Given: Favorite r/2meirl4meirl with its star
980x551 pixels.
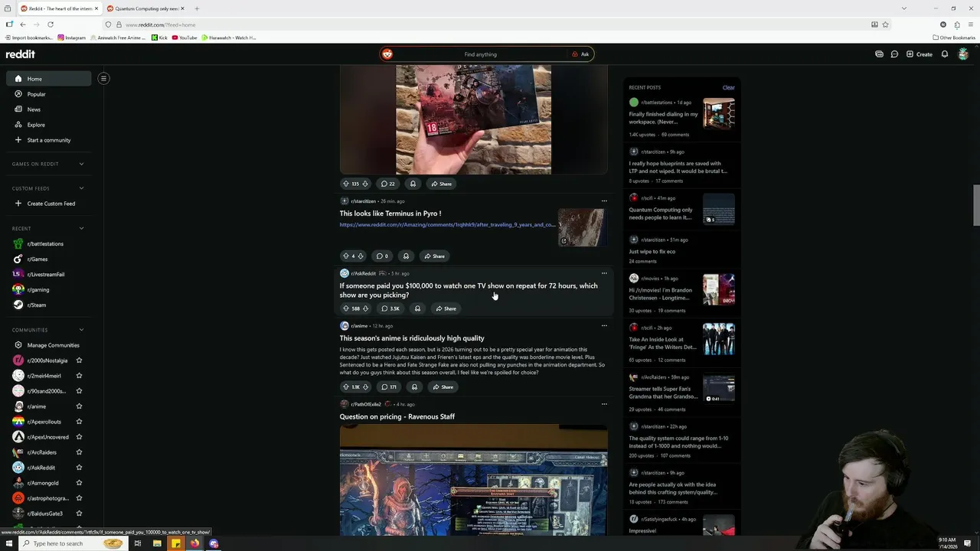Looking at the screenshot, I should (x=79, y=376).
